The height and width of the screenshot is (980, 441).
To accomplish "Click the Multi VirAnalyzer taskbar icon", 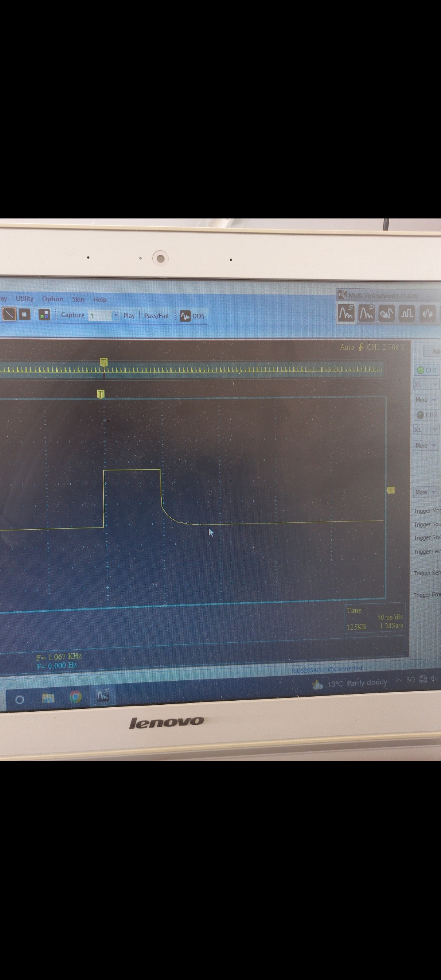I will [x=102, y=695].
